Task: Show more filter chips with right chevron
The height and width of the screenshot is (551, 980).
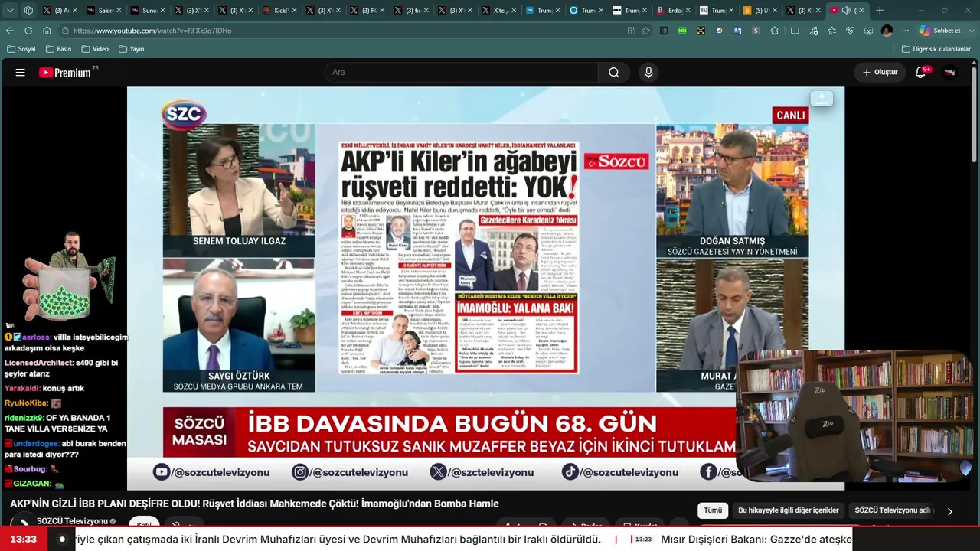Action: tap(950, 511)
